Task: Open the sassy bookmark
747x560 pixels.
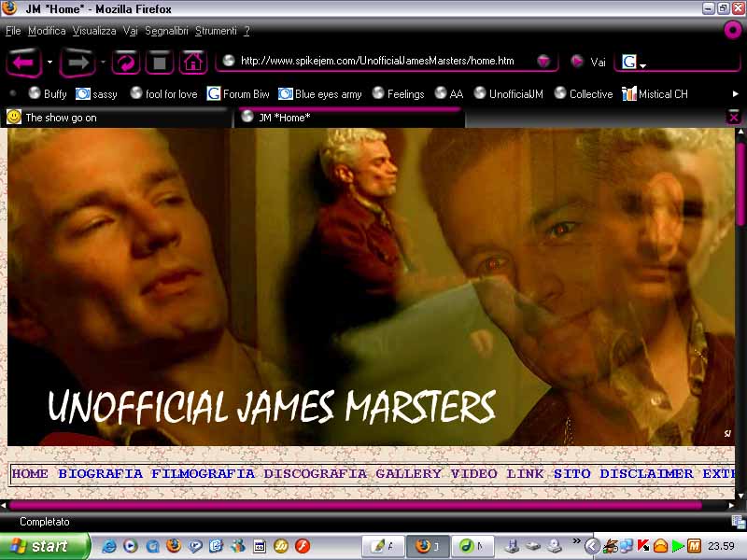Action: coord(97,94)
